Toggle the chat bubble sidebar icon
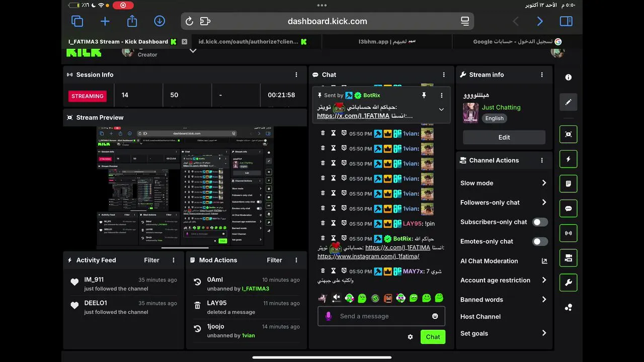Viewport: 644px width, 362px height. pos(569,208)
